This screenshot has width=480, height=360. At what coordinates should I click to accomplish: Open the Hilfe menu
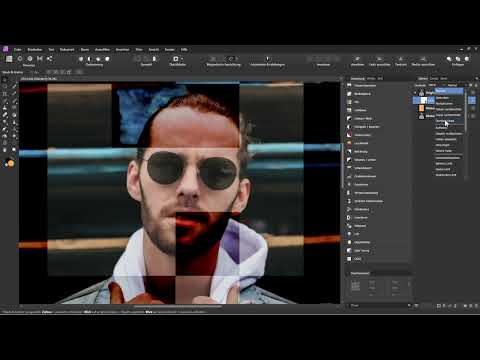(184, 50)
